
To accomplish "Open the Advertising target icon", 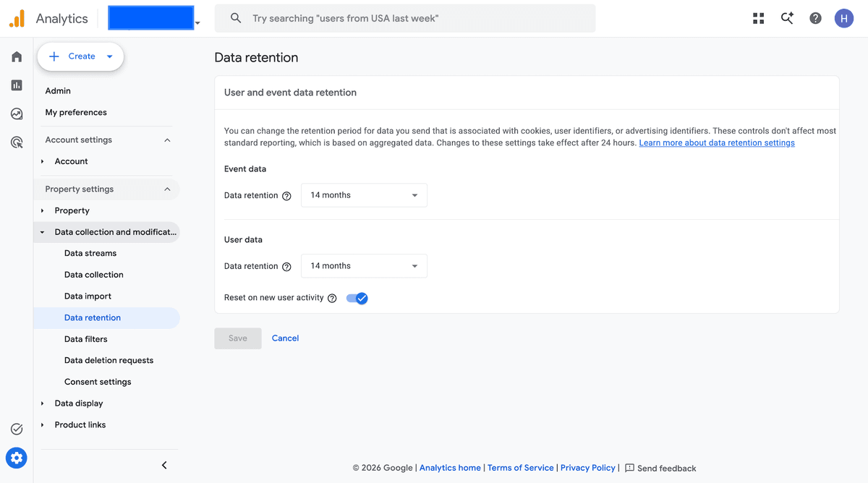I will point(17,142).
